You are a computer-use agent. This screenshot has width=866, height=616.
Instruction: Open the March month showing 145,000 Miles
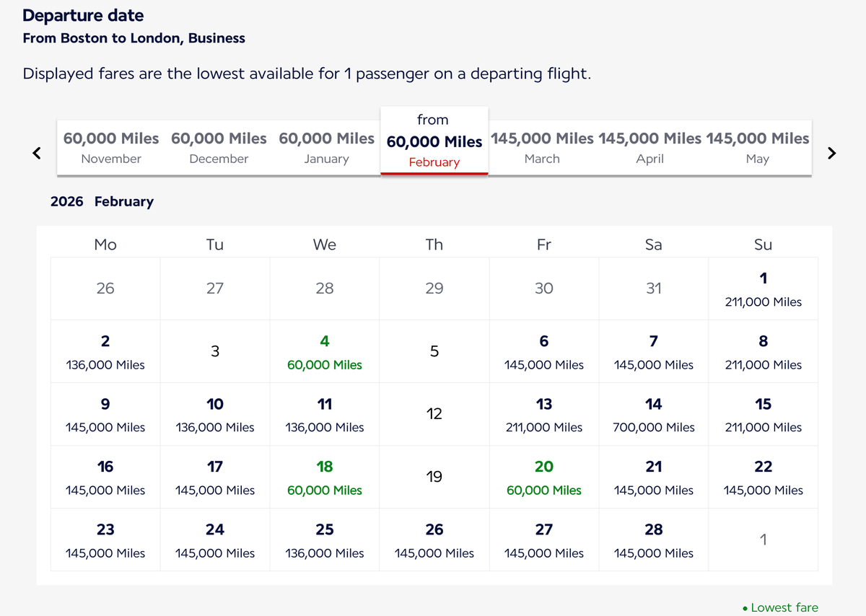pos(542,146)
